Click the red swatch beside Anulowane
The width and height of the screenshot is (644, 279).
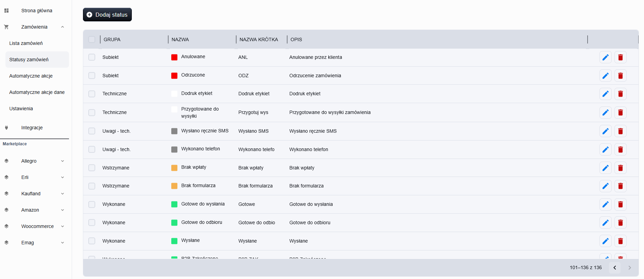coord(174,57)
